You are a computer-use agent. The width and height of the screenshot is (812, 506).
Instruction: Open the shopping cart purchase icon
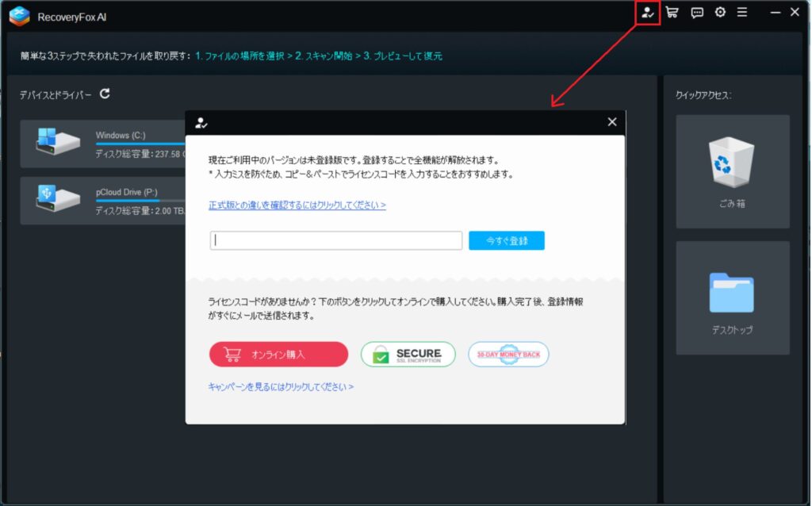pyautogui.click(x=672, y=13)
